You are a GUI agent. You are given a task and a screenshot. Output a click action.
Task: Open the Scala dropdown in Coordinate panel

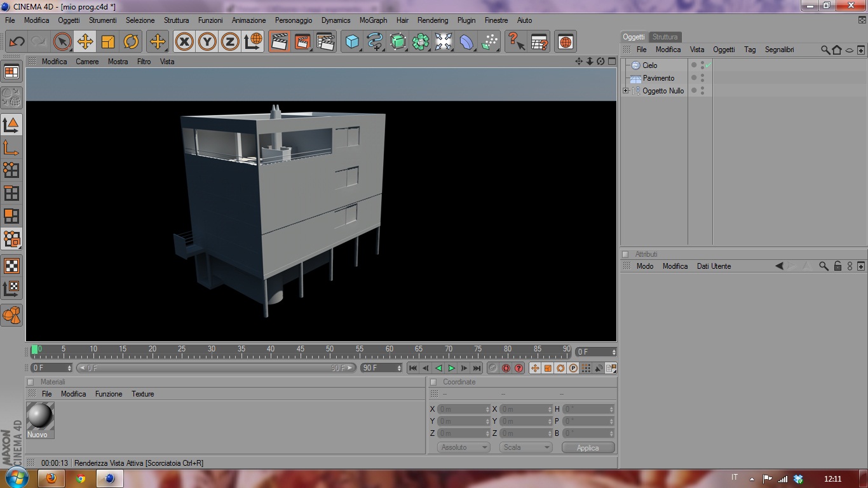[x=526, y=447]
